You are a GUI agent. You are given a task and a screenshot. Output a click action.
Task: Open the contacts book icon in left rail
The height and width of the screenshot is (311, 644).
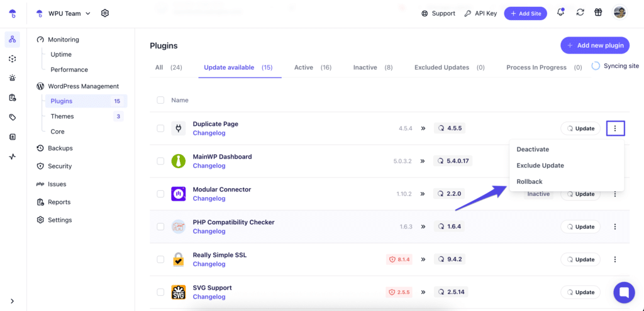(13, 137)
